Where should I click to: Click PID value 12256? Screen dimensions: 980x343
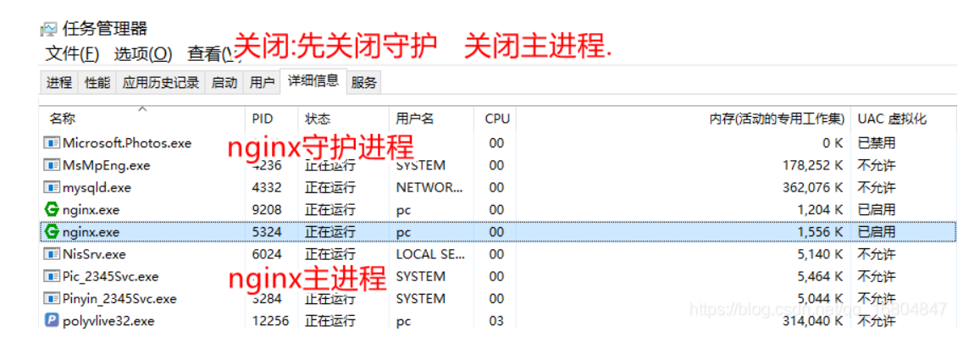point(271,321)
